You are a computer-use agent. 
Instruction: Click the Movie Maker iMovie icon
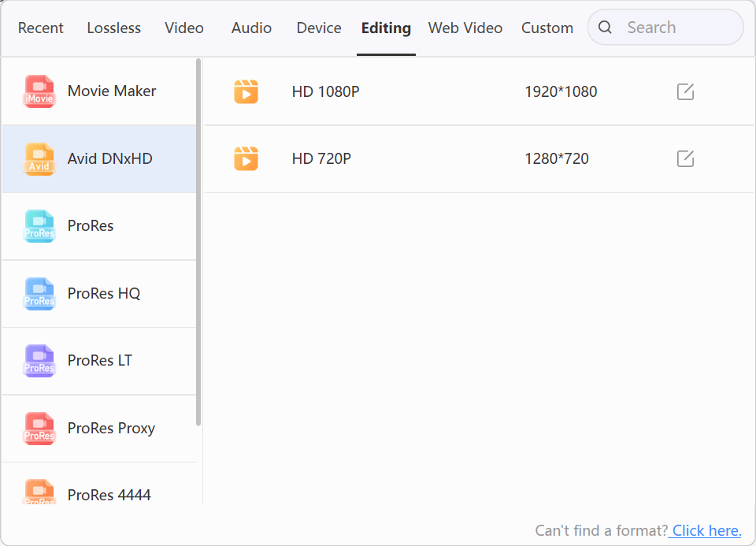[39, 91]
